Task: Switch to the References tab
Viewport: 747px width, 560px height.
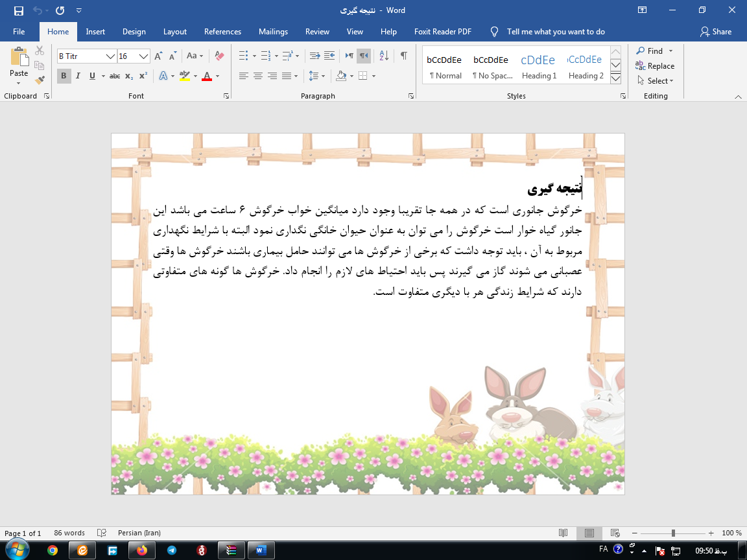Action: 222,32
